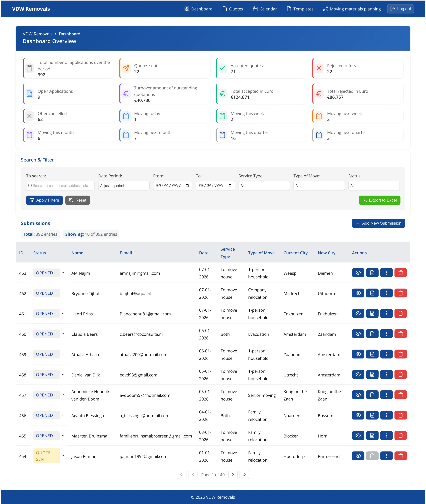Click the greyed document icon for Jason Pitman
Viewport: 426px width, 504px height.
(372, 456)
